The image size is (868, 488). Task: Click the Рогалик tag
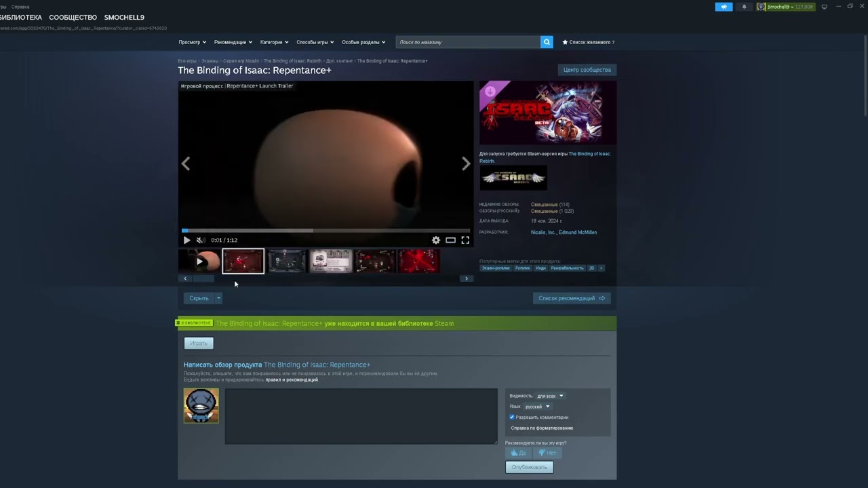point(522,268)
